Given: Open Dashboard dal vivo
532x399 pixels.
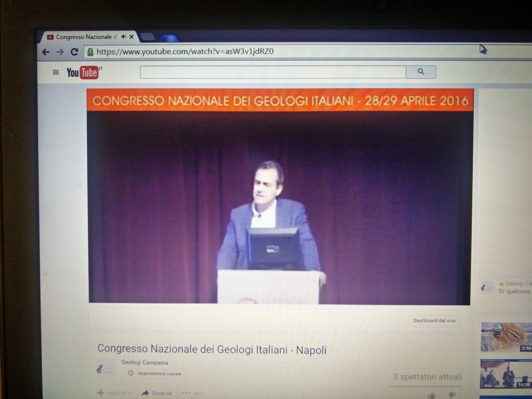Looking at the screenshot, I should pyautogui.click(x=434, y=321).
